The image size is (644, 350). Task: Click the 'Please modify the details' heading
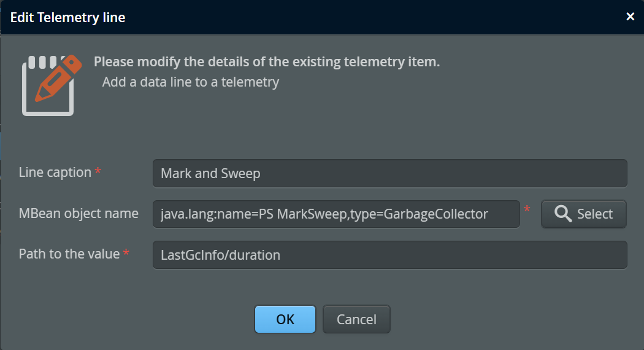[266, 62]
